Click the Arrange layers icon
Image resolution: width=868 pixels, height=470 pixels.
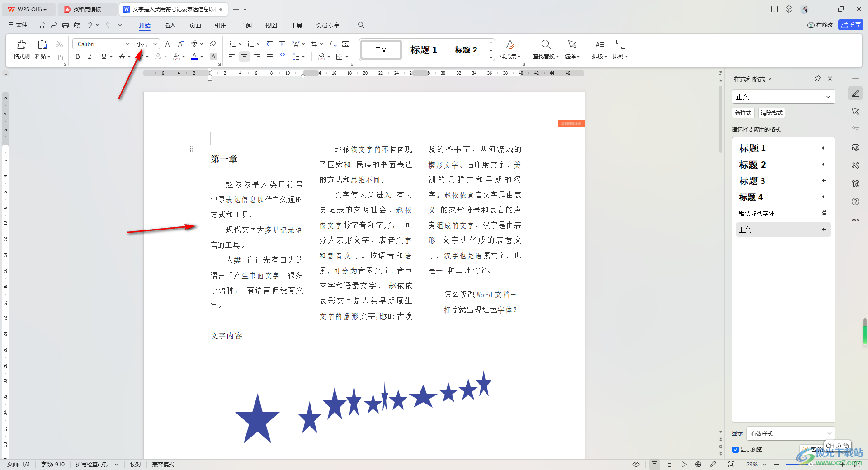click(620, 44)
